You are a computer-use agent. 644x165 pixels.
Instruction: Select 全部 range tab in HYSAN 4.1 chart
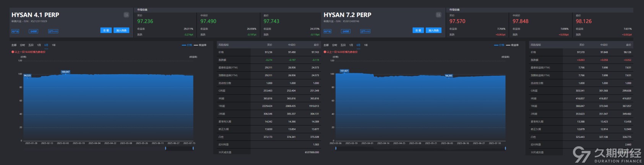point(14,45)
